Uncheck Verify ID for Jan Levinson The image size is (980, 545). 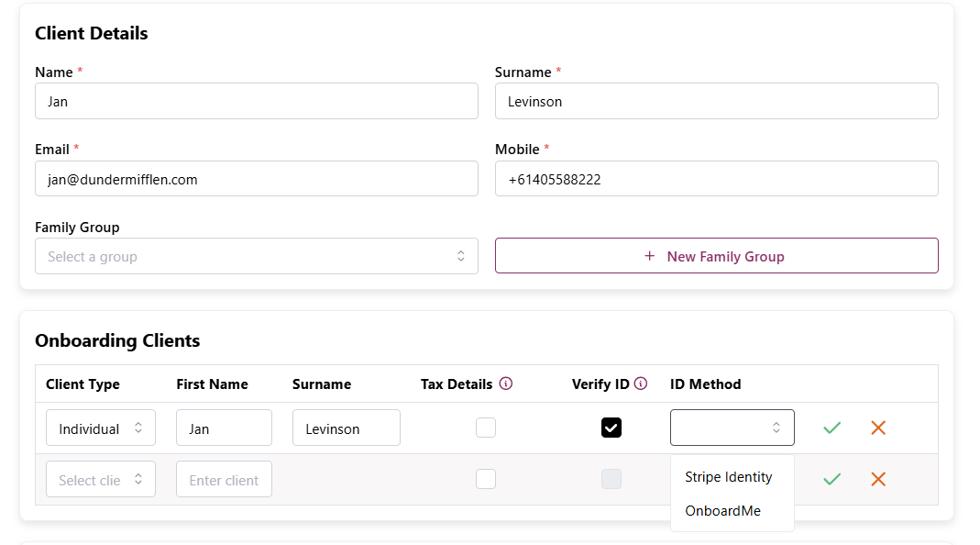[x=611, y=428]
